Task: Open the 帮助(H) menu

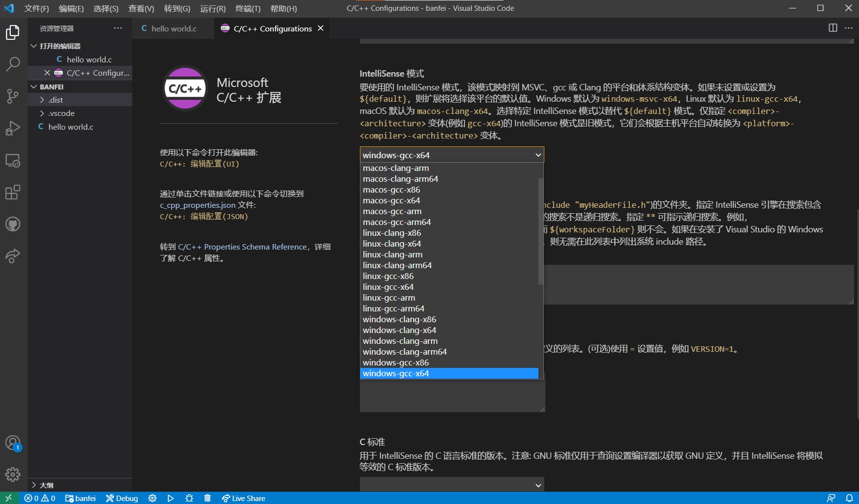Action: [284, 8]
